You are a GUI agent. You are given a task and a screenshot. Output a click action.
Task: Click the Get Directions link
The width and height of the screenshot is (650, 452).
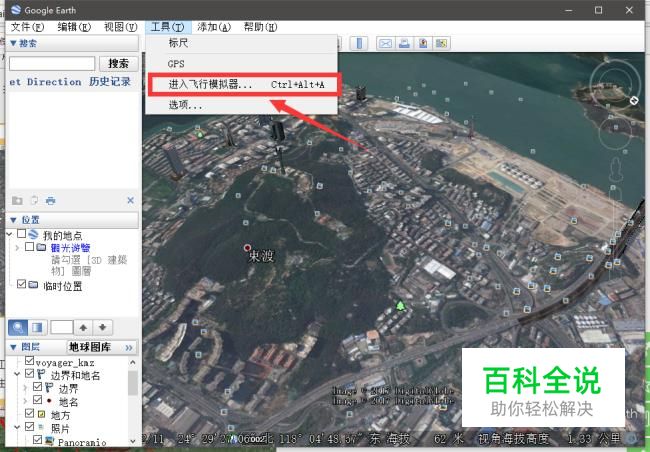pyautogui.click(x=45, y=82)
